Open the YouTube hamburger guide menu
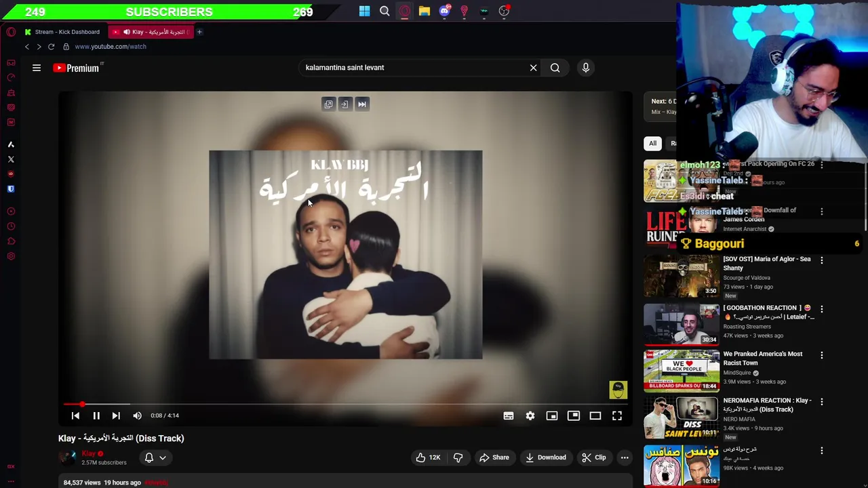The width and height of the screenshot is (868, 488). coord(37,68)
